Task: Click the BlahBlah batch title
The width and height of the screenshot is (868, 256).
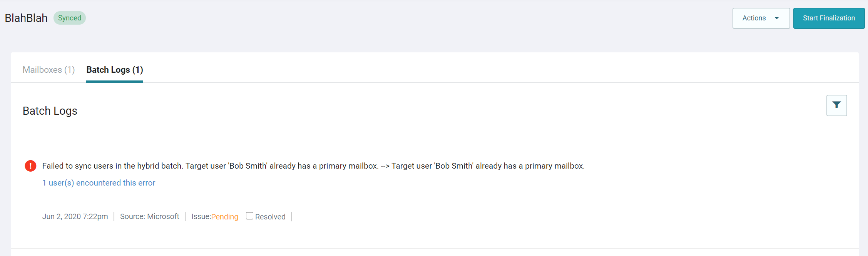Action: click(x=26, y=18)
